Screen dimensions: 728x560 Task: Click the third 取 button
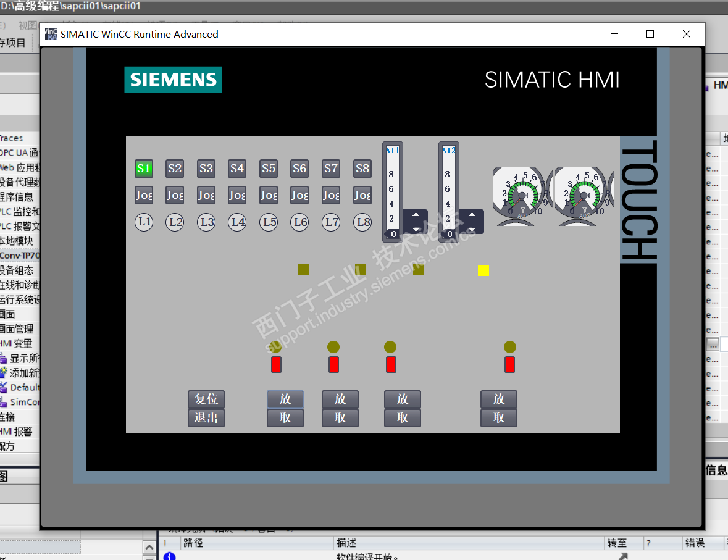pos(403,418)
